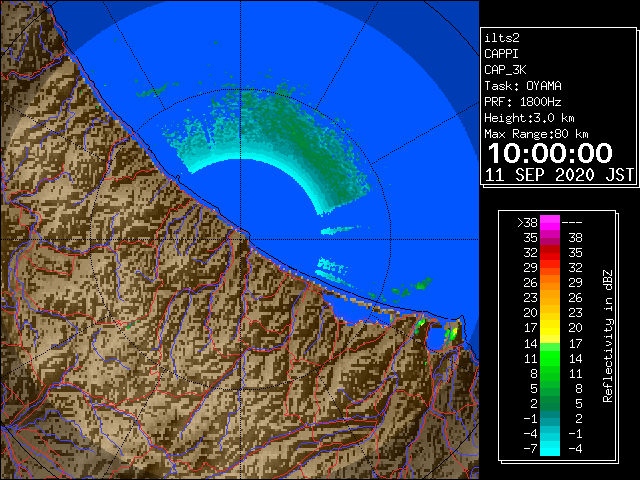Click the yellow echo cell on the eastern peninsula

coord(453,331)
